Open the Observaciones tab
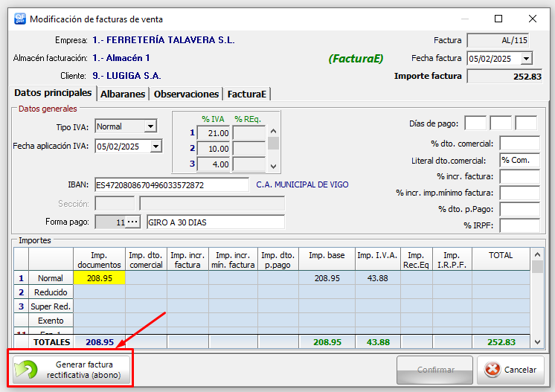Screen dimensions: 555x392 [x=186, y=94]
